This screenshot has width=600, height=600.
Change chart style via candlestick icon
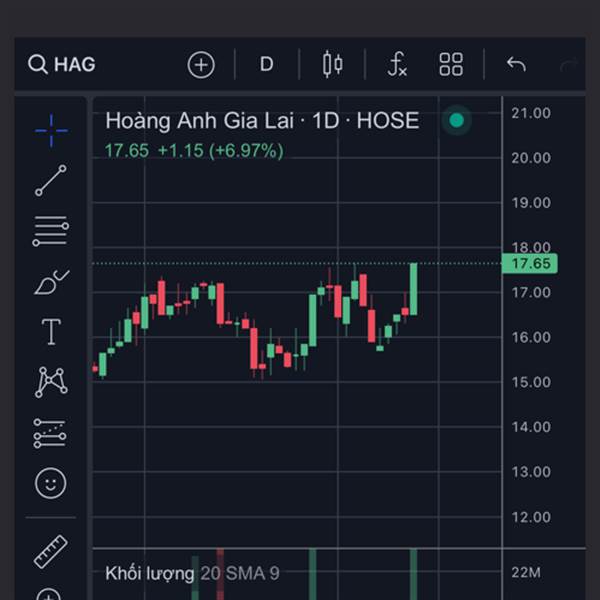333,64
